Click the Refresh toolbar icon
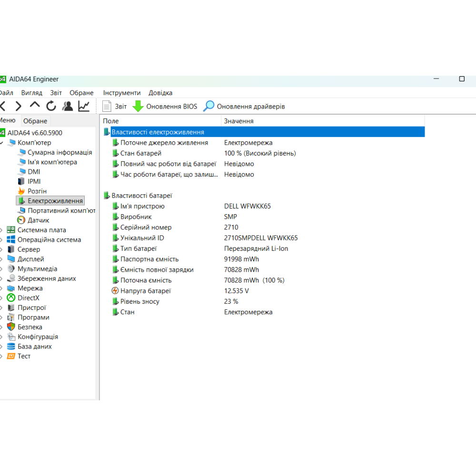 tap(51, 106)
